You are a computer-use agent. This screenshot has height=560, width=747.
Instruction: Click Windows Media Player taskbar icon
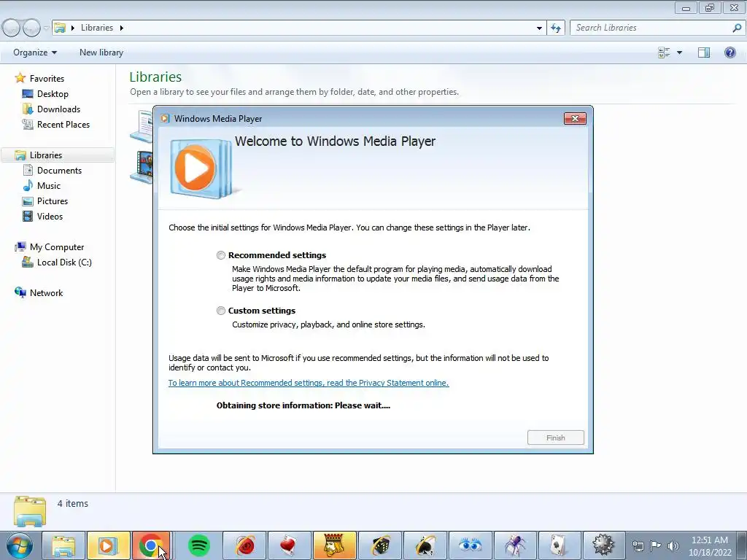(109, 545)
